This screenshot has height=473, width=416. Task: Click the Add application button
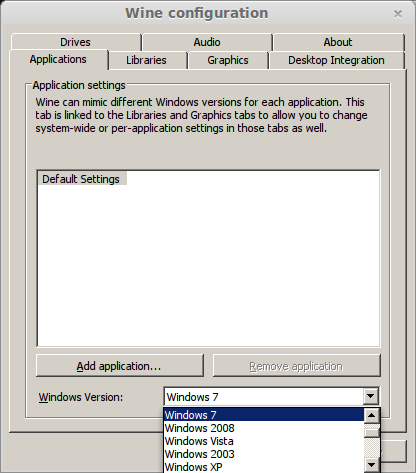pos(120,366)
